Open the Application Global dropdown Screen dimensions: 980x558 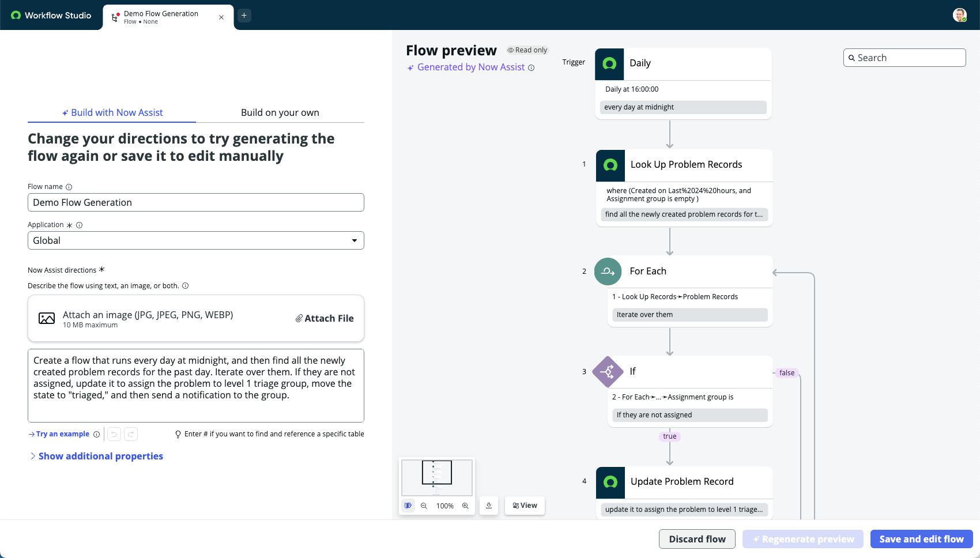[196, 240]
